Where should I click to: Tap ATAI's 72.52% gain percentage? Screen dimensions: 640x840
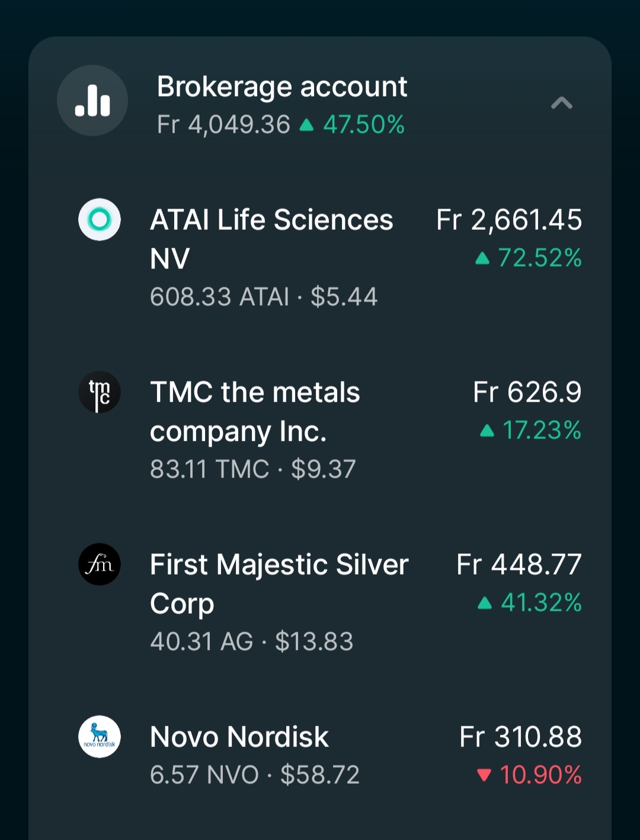click(x=529, y=258)
